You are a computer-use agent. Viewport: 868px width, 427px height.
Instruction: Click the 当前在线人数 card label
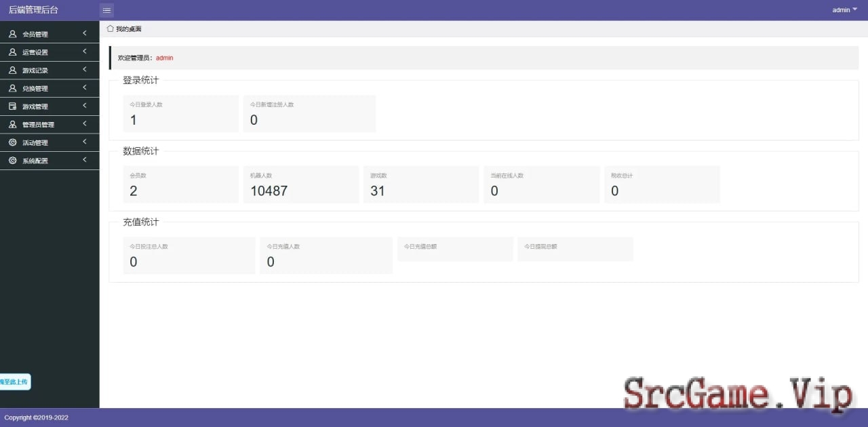[x=507, y=175]
